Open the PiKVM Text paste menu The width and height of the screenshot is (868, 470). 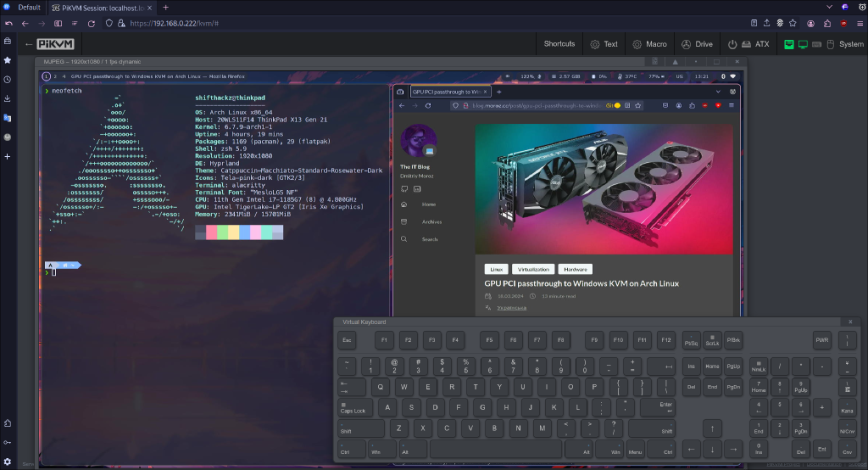(x=604, y=44)
